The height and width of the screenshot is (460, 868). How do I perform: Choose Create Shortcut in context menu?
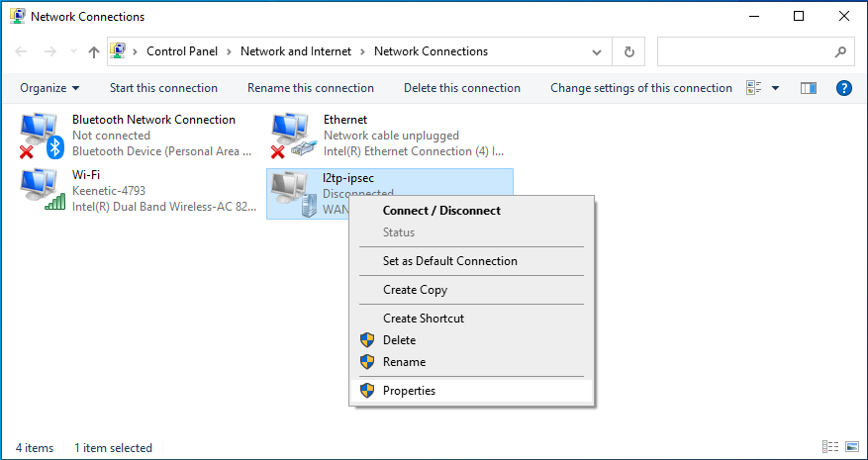[x=472, y=319]
